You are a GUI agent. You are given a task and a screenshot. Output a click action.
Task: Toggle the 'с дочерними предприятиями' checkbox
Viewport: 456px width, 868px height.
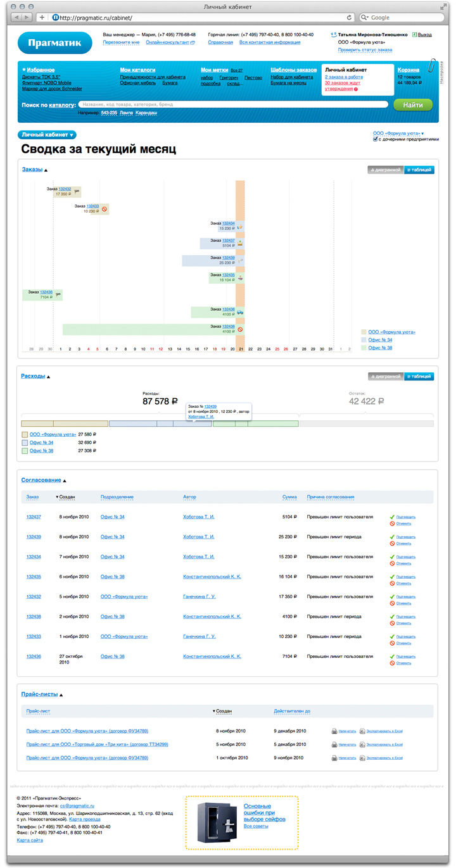point(376,140)
